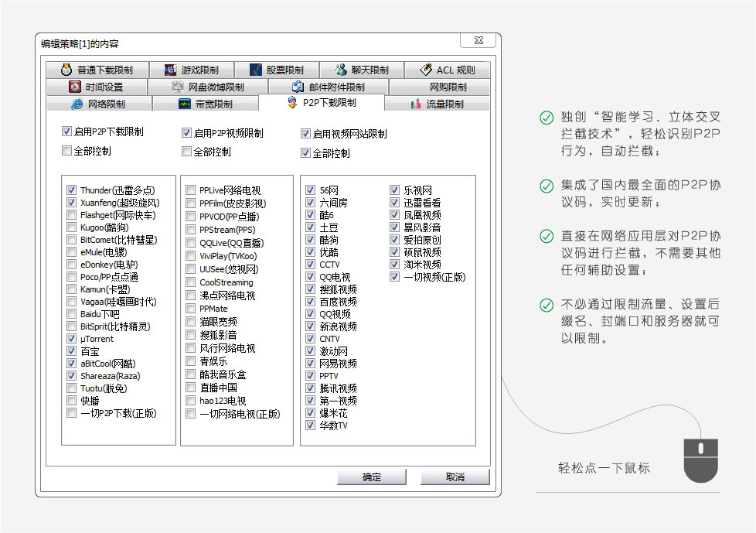Click the 确定 button
The height and width of the screenshot is (533, 756).
pyautogui.click(x=371, y=477)
